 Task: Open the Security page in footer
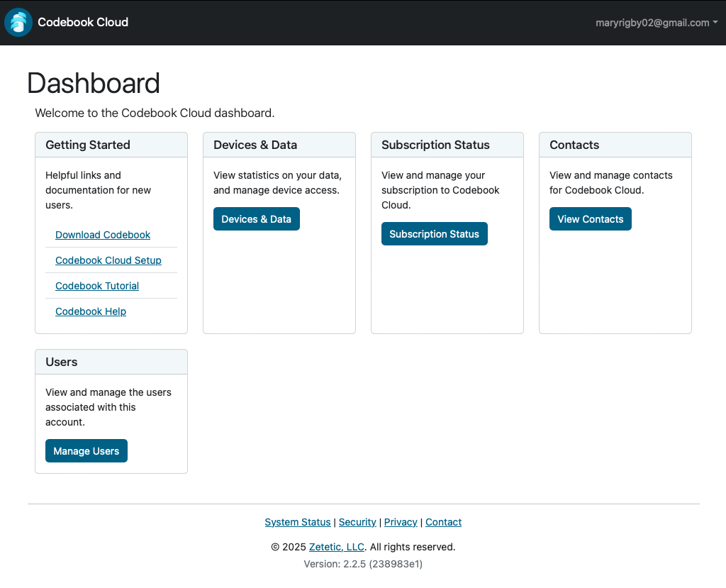357,522
